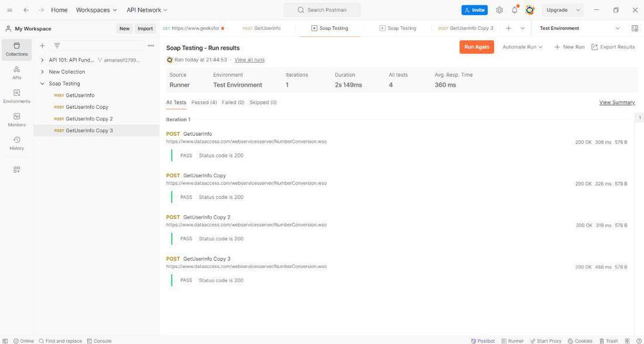Open the hamburger menu icon
The width and height of the screenshot is (644, 344).
pos(10,10)
